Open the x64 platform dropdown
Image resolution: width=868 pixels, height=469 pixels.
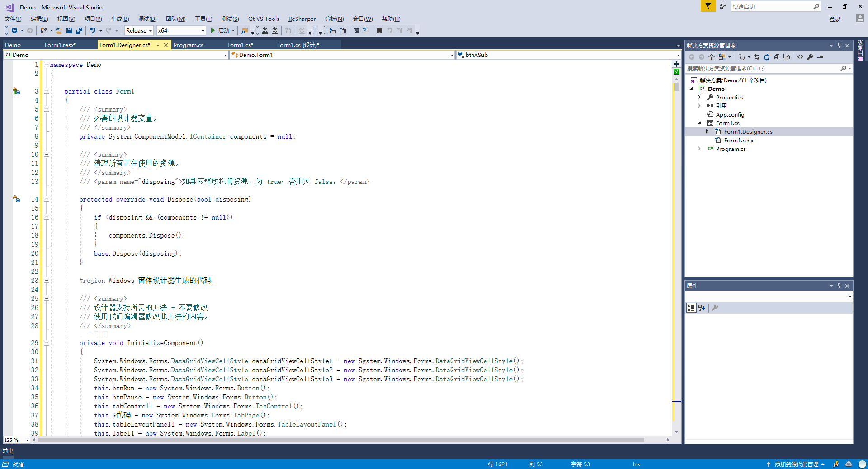click(181, 31)
